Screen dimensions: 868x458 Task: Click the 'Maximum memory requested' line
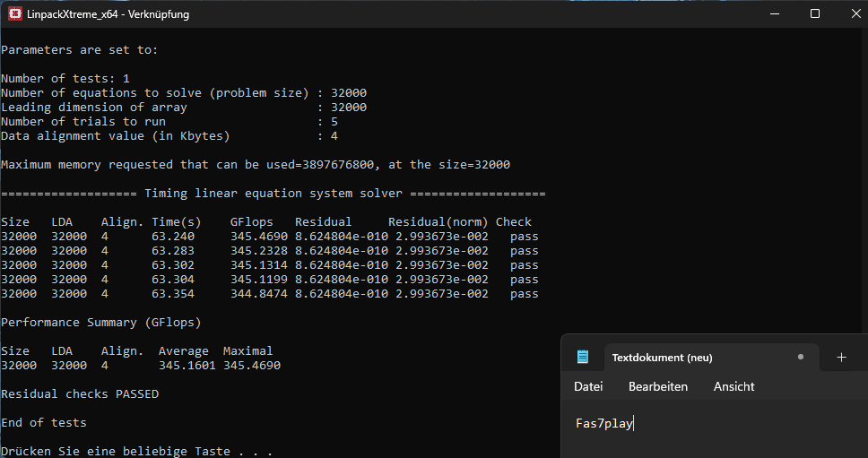click(256, 165)
